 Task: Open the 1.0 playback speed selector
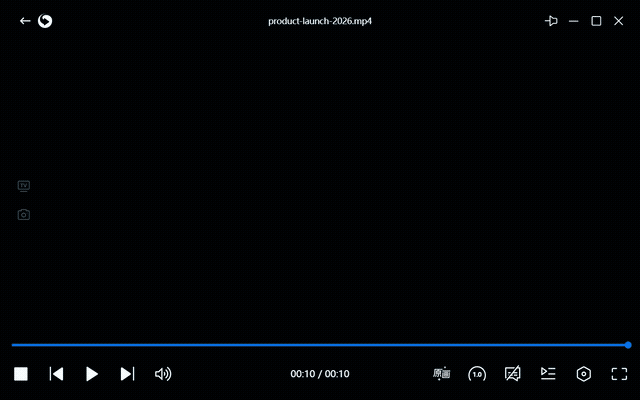click(x=477, y=374)
